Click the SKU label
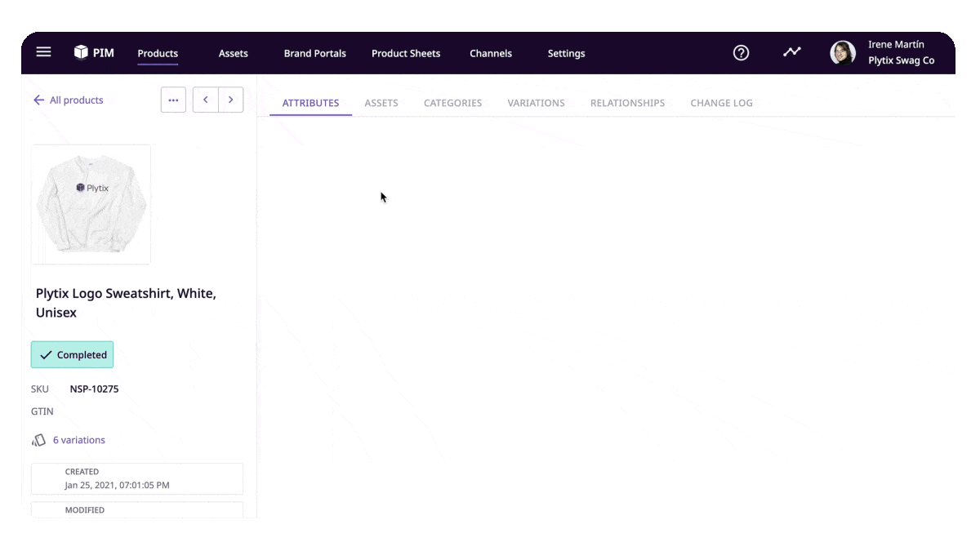980x551 pixels. pyautogui.click(x=40, y=389)
